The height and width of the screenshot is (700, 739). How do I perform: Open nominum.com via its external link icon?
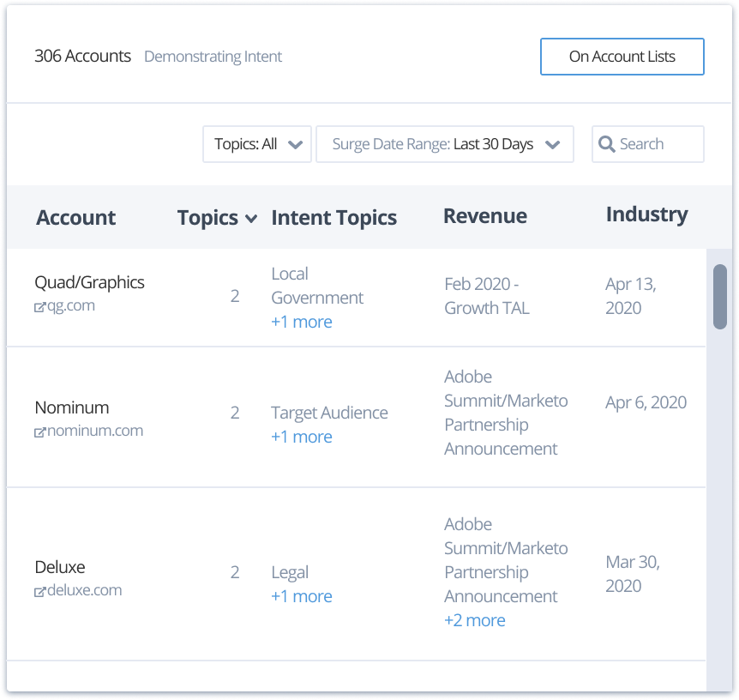[38, 431]
